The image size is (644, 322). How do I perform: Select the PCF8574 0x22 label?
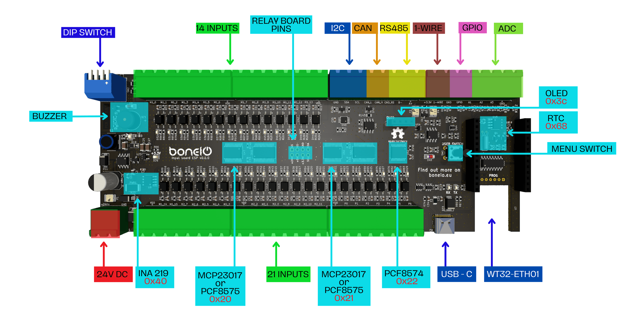click(406, 277)
